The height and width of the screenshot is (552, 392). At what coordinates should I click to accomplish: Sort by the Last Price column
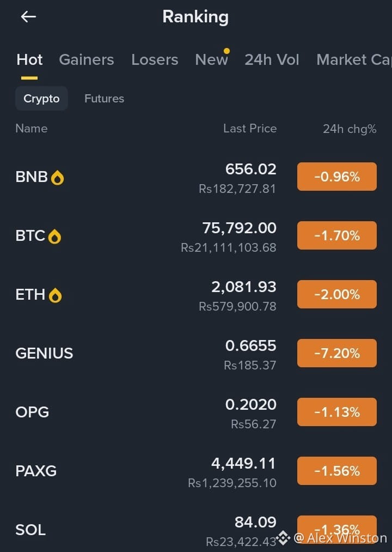coord(250,129)
